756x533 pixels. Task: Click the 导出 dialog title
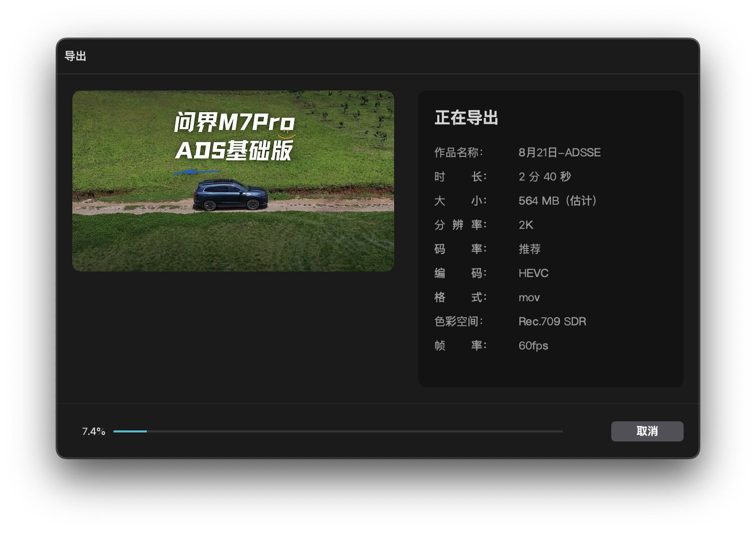coord(75,56)
